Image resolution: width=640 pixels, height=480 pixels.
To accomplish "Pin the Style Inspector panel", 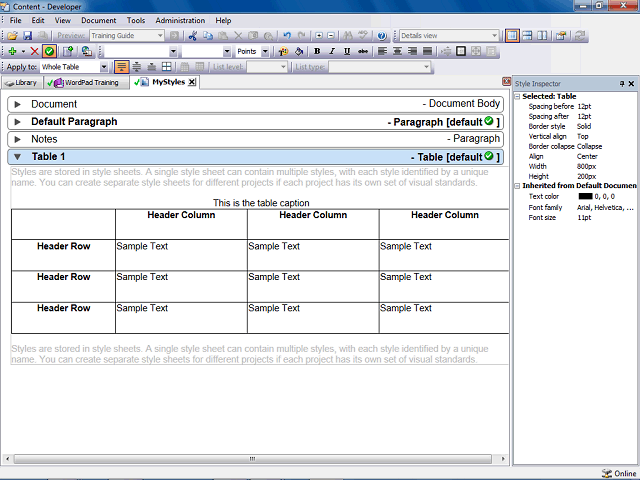I will [622, 84].
